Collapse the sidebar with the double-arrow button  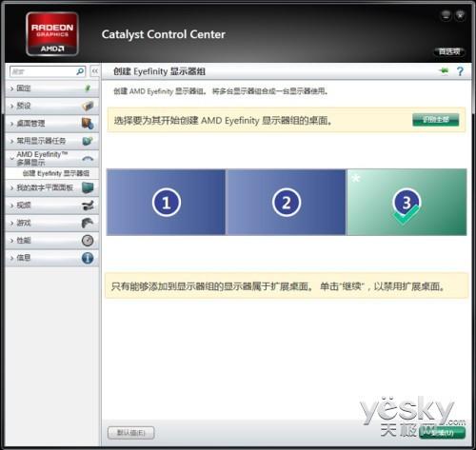click(x=95, y=71)
